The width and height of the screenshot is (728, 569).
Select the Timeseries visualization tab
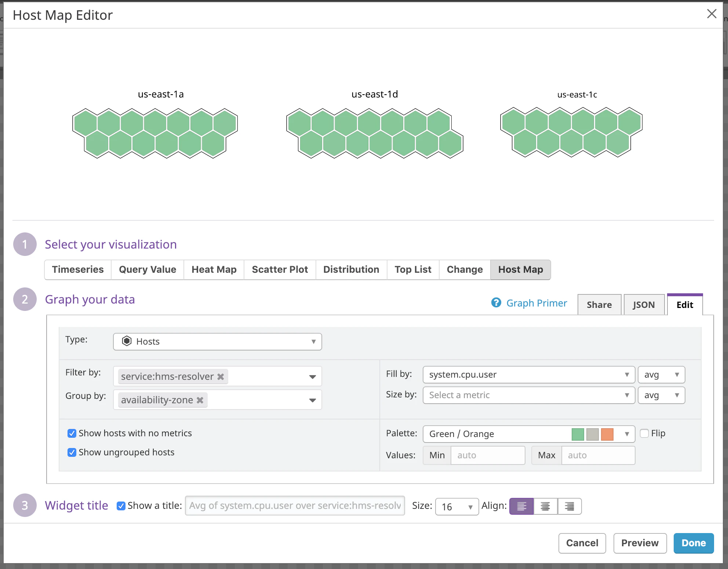pyautogui.click(x=78, y=269)
